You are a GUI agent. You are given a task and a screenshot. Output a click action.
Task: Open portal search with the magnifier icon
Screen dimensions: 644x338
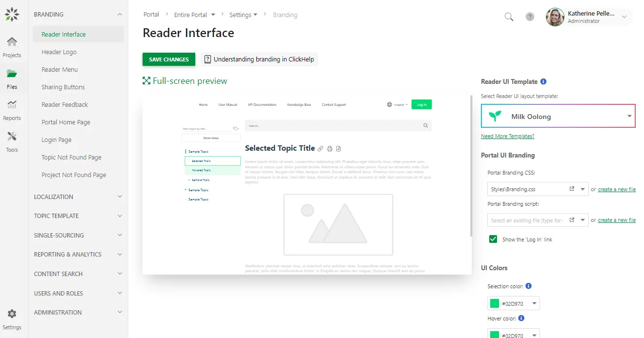point(509,17)
